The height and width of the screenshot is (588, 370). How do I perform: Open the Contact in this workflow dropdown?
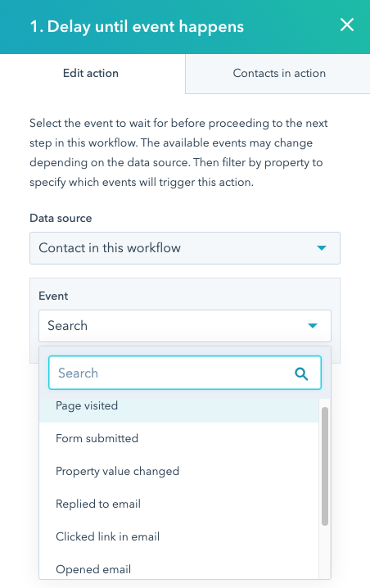click(185, 248)
